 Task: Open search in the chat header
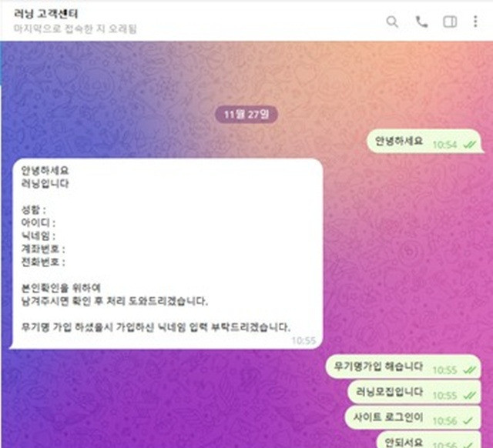tap(392, 22)
